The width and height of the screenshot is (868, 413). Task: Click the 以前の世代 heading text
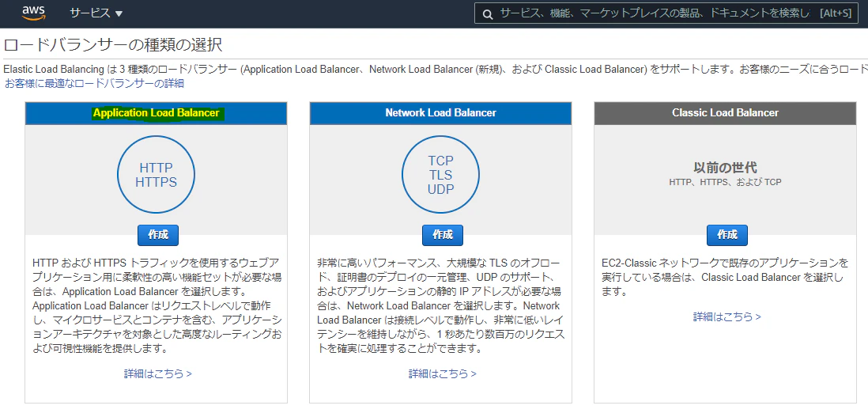[725, 168]
